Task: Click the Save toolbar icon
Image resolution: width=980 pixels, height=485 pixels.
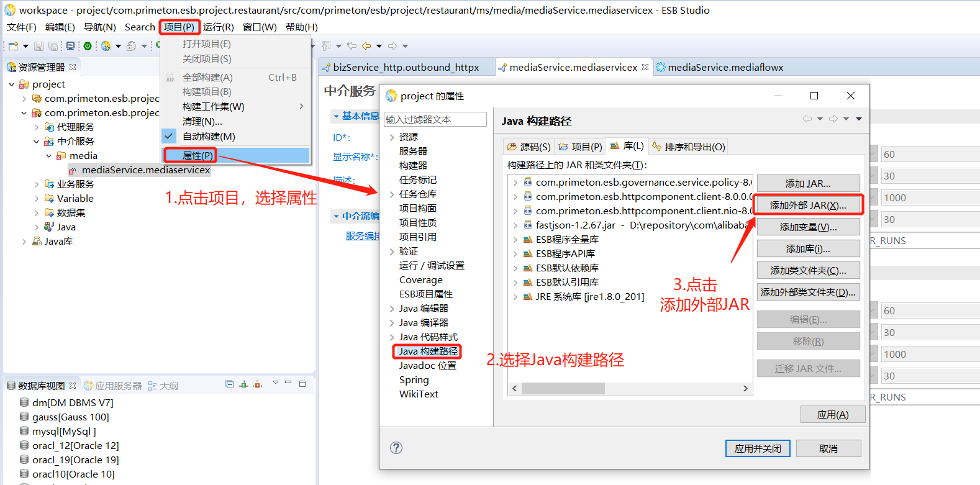Action: (39, 46)
